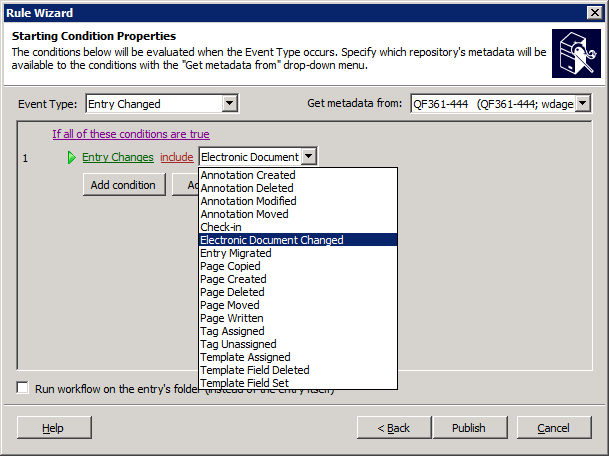Pick Entry Migrated from the list
Viewport: 609px width, 457px height.
(x=236, y=253)
